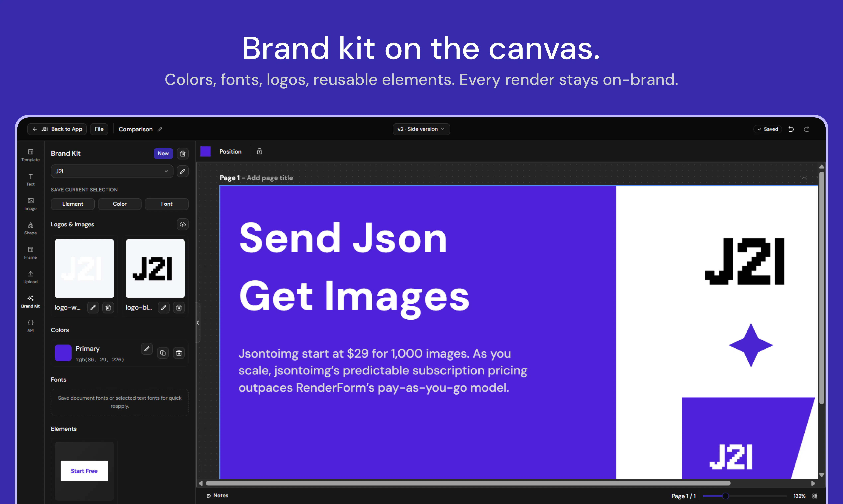Viewport: 843px width, 504px height.
Task: Collapse the left side panel
Action: point(198,323)
